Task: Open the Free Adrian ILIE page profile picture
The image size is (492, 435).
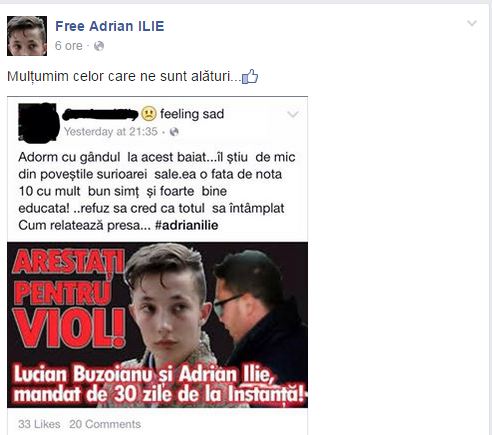Action: point(27,36)
